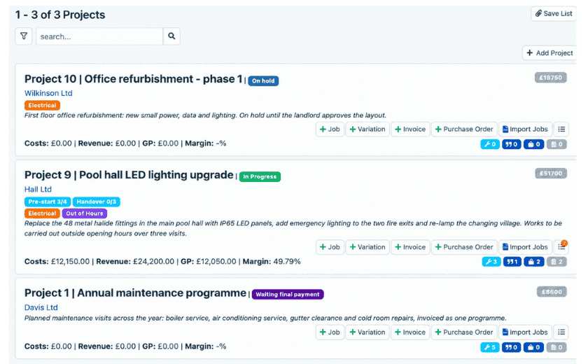Viewport: 588px width, 364px height.
Task: Click Project 9's wrench badge showing 3
Action: click(x=491, y=262)
